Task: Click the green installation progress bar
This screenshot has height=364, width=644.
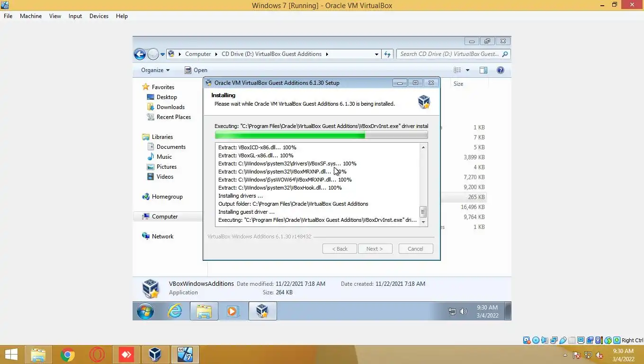Action: 321,136
